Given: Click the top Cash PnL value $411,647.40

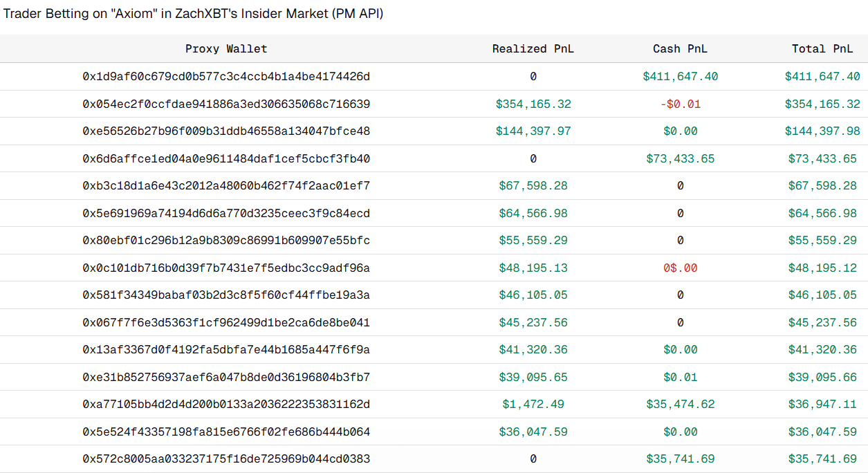Looking at the screenshot, I should [680, 76].
